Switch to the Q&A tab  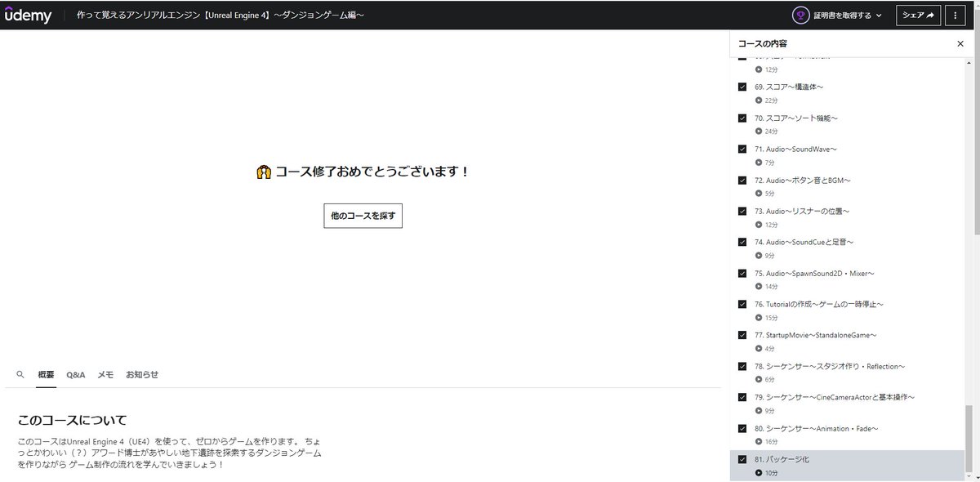pyautogui.click(x=76, y=374)
